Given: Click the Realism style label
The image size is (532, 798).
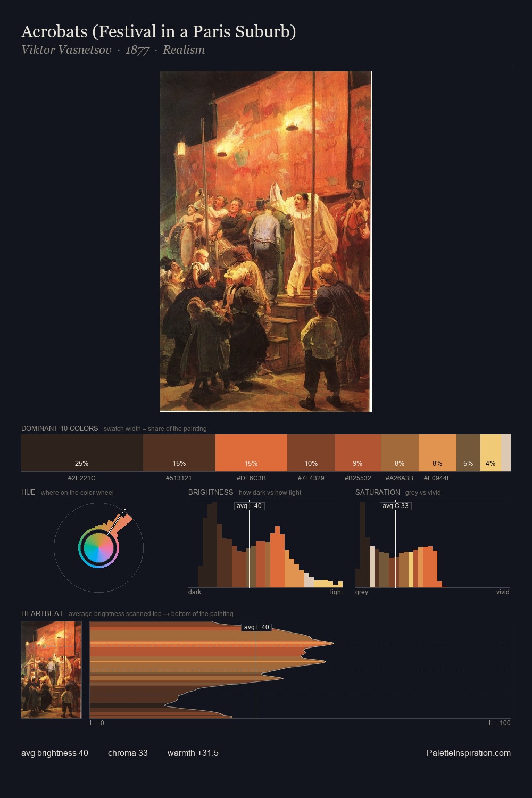Looking at the screenshot, I should pyautogui.click(x=184, y=50).
